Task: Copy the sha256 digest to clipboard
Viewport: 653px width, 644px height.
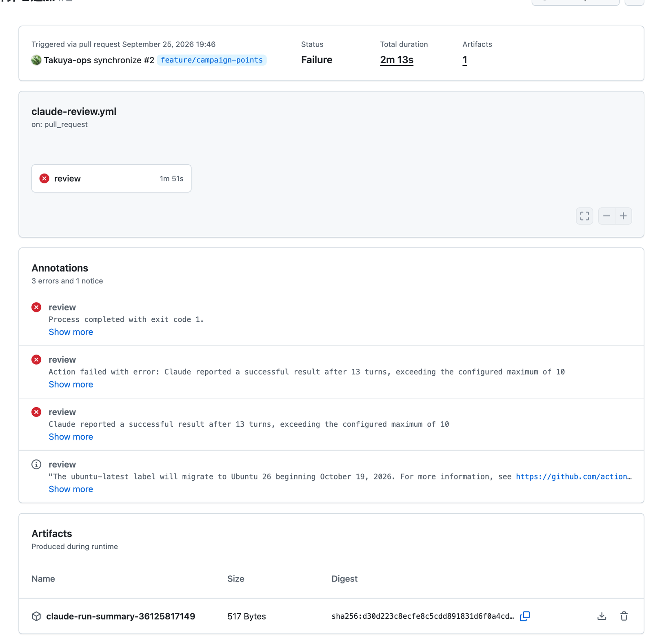Action: (x=525, y=616)
